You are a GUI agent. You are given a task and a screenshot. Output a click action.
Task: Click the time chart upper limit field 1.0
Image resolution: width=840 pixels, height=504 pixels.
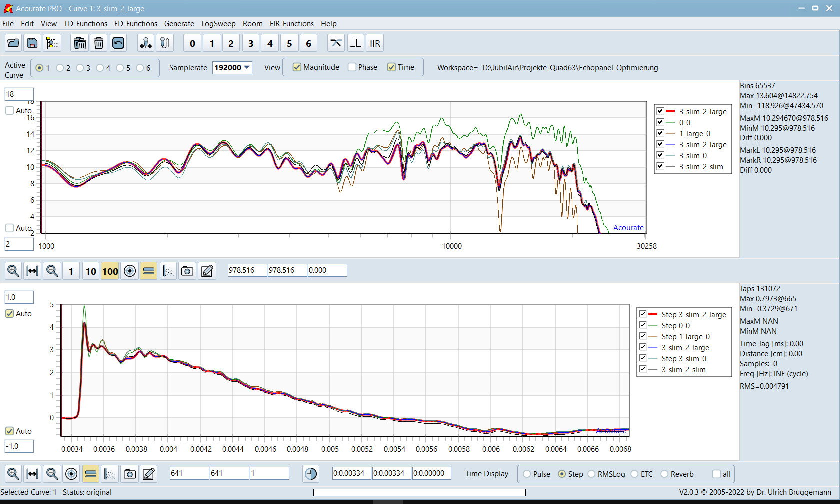(x=19, y=297)
